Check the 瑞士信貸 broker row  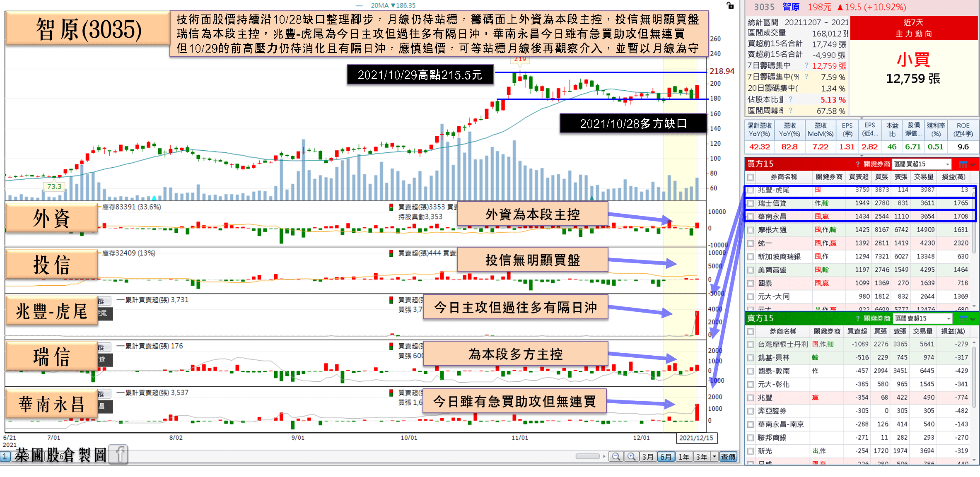coord(750,203)
